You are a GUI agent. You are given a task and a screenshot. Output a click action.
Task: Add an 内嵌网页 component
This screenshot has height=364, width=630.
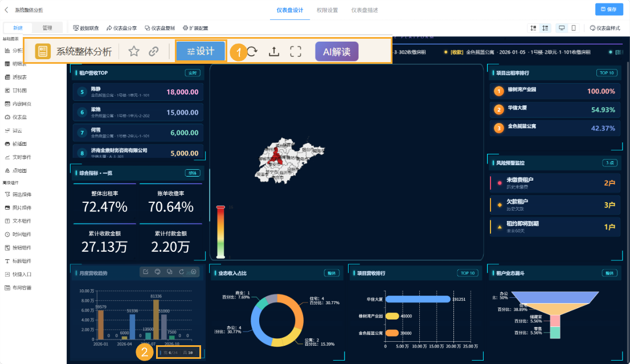coord(18,104)
